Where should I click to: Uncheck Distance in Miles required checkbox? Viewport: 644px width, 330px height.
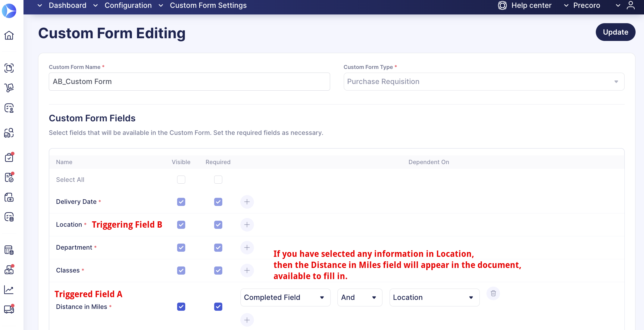point(218,307)
